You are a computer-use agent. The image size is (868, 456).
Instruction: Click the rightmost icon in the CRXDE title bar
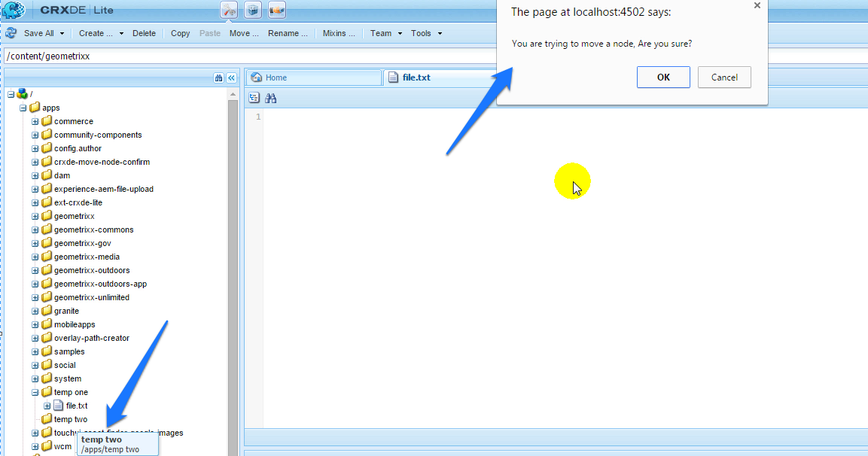[276, 10]
